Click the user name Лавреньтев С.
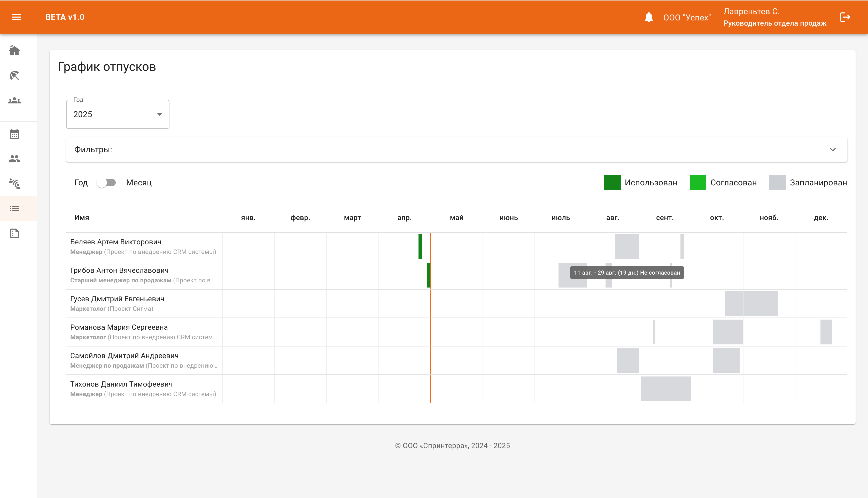This screenshot has height=498, width=868. 751,12
